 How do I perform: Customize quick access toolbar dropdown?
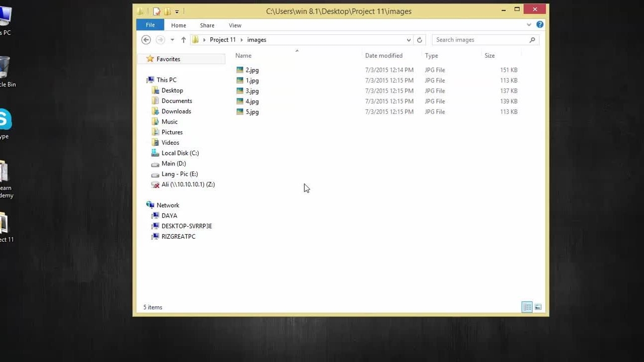pyautogui.click(x=177, y=12)
